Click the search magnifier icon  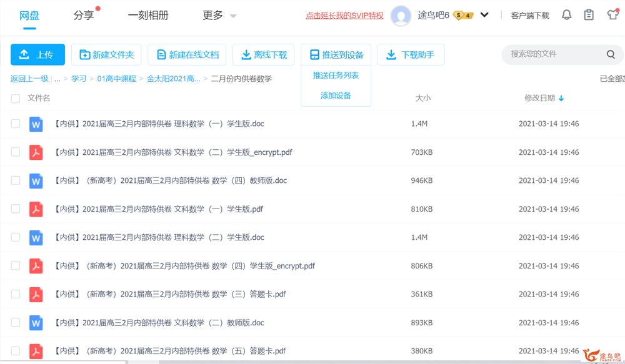click(611, 54)
